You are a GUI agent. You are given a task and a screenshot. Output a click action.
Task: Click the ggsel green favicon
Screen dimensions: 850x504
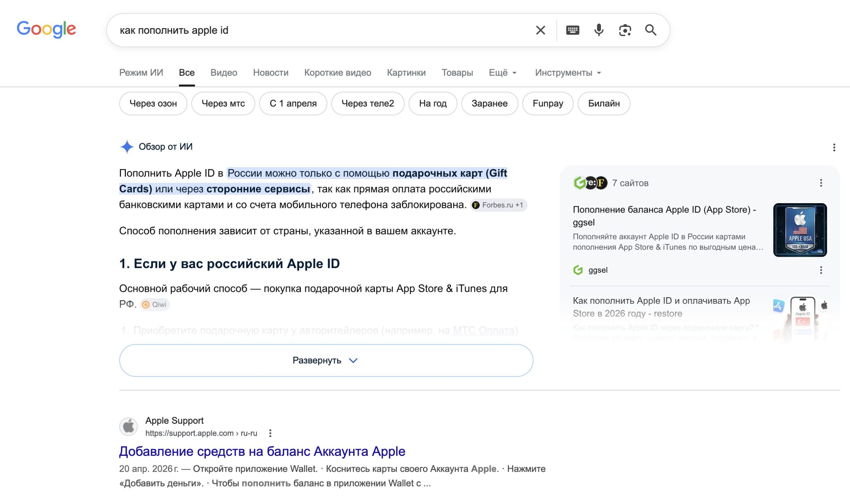578,270
